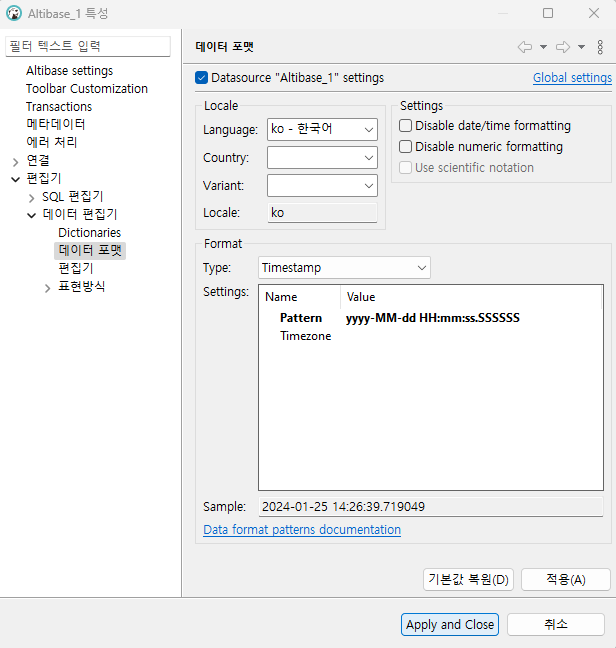The width and height of the screenshot is (616, 648).
Task: Select Dictionaries in the tree
Action: (89, 233)
